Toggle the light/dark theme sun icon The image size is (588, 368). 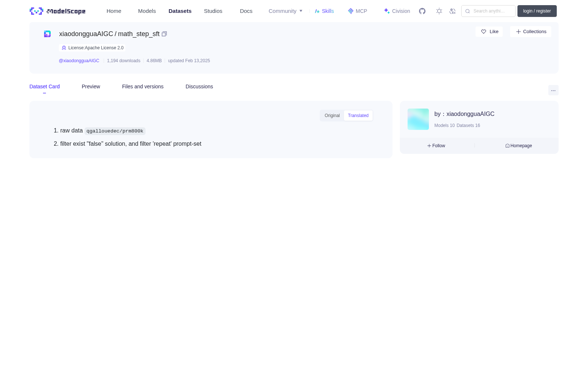click(x=439, y=11)
